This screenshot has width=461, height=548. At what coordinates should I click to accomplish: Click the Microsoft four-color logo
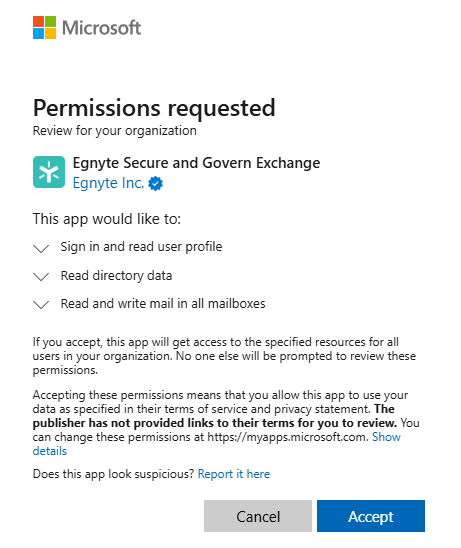pos(44,28)
